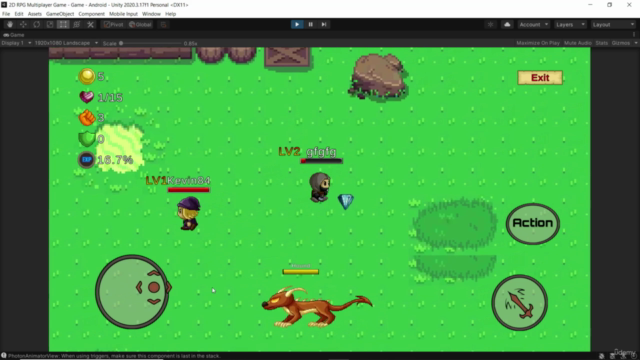The image size is (640, 360).
Task: Select the Move tool
Action: [x=23, y=24]
